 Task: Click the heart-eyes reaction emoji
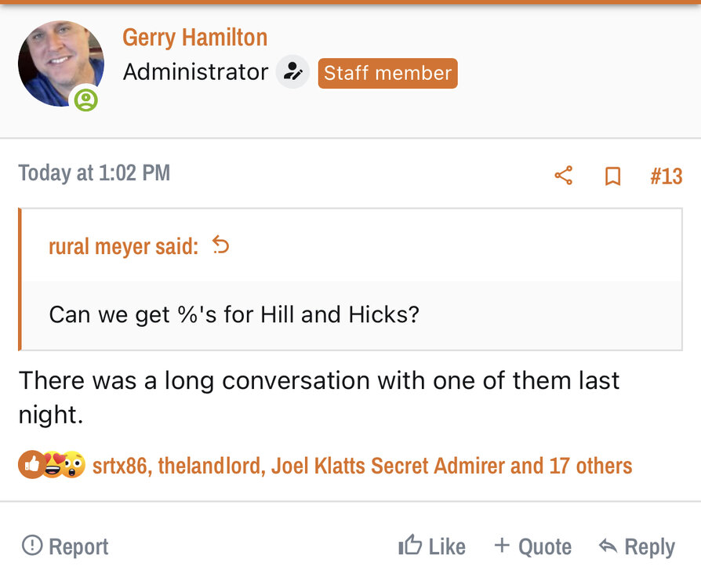pos(53,466)
